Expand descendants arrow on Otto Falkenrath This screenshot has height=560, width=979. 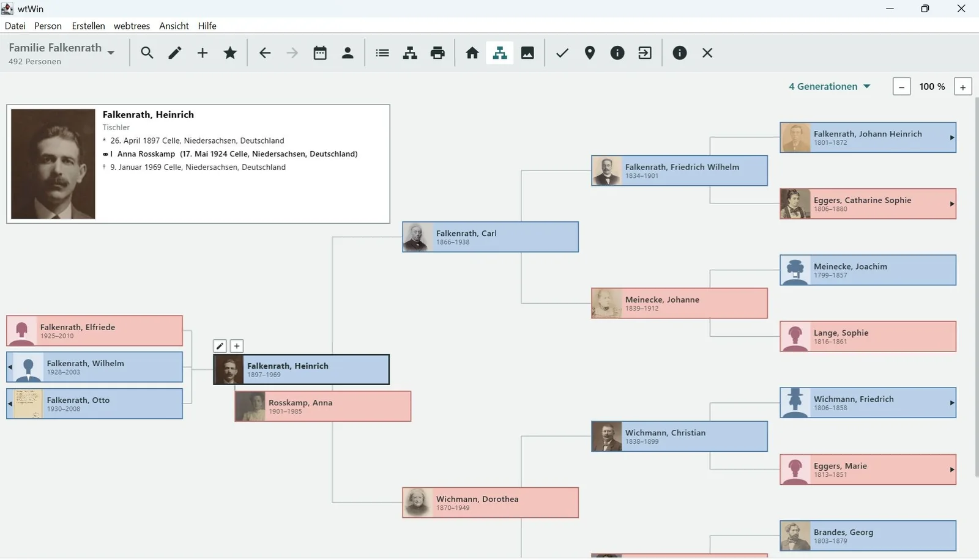pyautogui.click(x=10, y=404)
